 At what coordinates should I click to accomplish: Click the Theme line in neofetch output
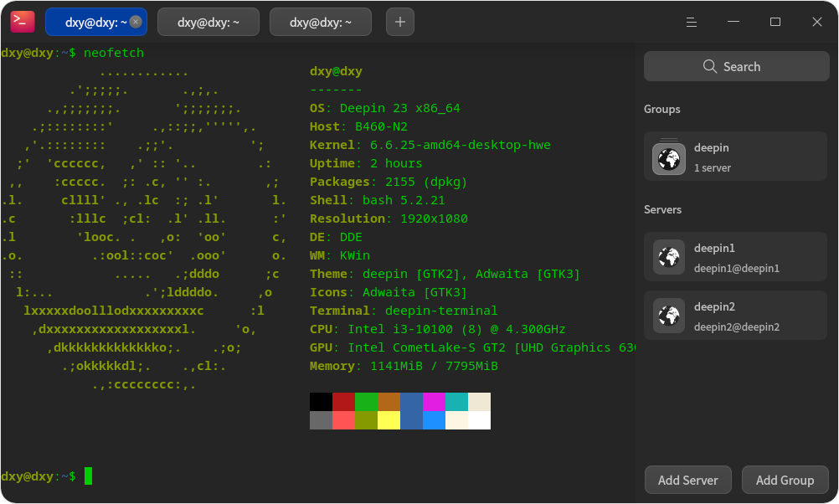click(x=445, y=274)
